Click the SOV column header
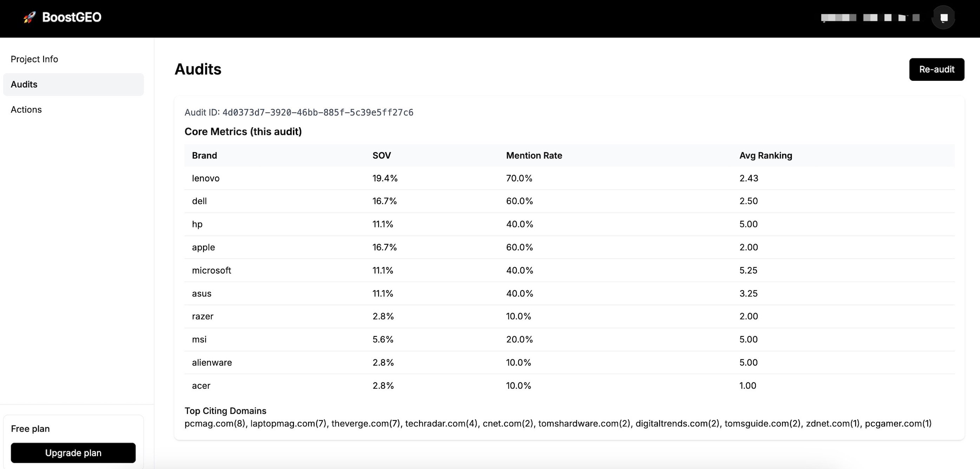Viewport: 980px width, 469px height. pyautogui.click(x=381, y=155)
